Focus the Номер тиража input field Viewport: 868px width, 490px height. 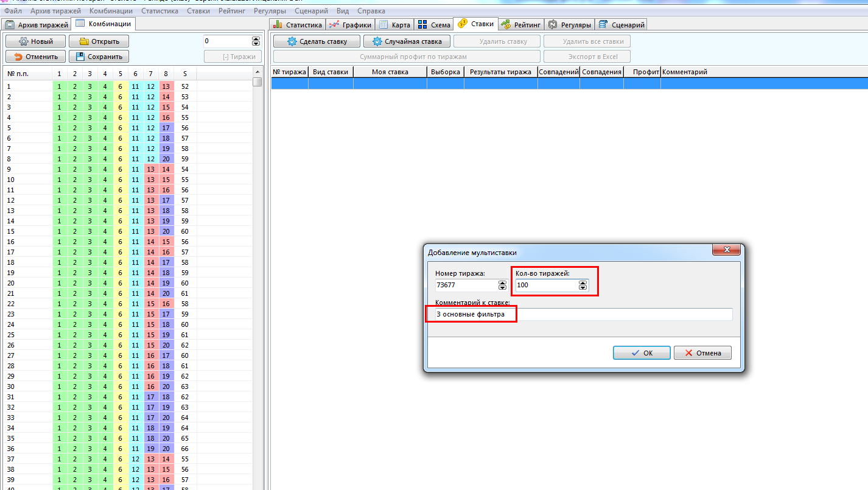466,285
